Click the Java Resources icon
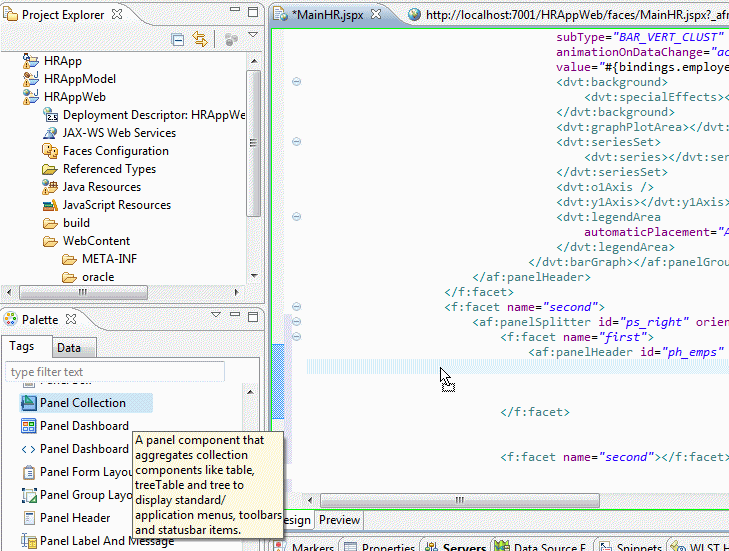The height and width of the screenshot is (551, 729). coord(50,187)
